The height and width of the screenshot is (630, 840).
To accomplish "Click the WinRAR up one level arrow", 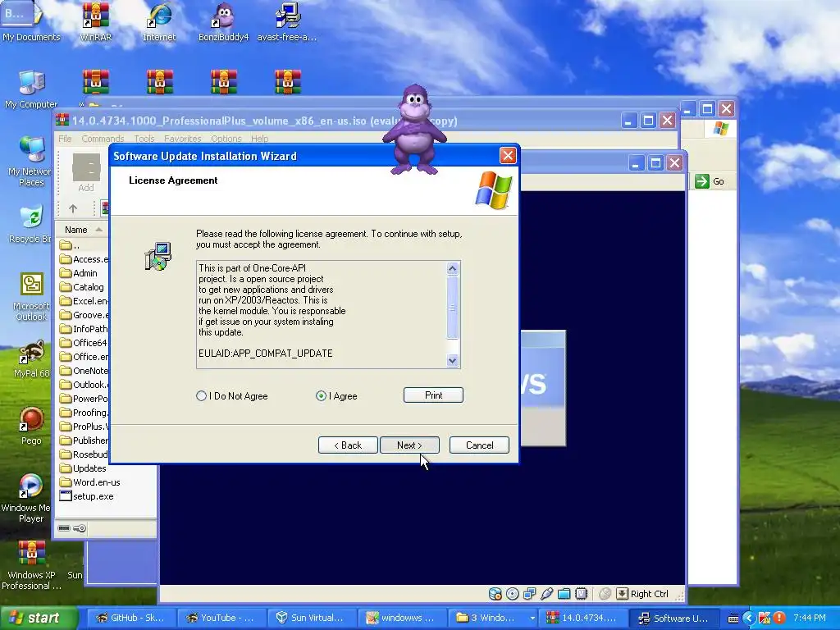I will click(x=73, y=208).
